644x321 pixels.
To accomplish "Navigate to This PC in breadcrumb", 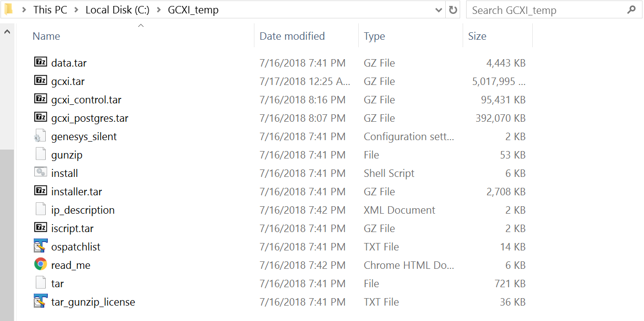I will click(50, 10).
